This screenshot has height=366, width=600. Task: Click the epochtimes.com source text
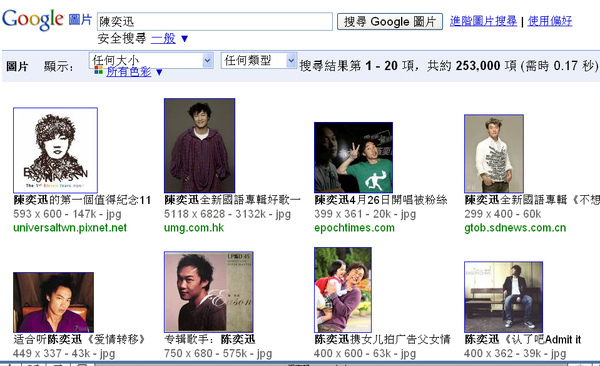(354, 228)
